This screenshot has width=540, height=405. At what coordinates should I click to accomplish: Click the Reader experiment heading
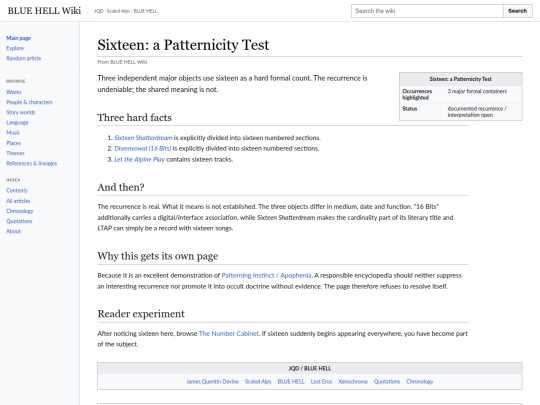(x=141, y=314)
